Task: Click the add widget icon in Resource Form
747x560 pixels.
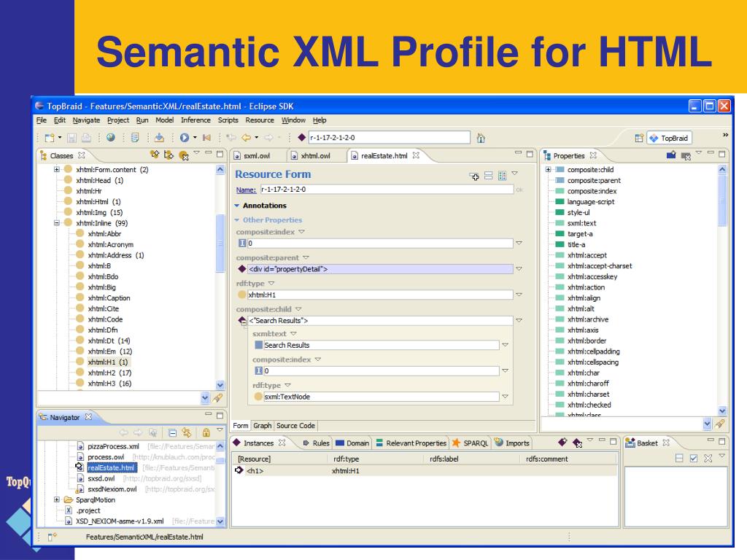Action: (474, 176)
